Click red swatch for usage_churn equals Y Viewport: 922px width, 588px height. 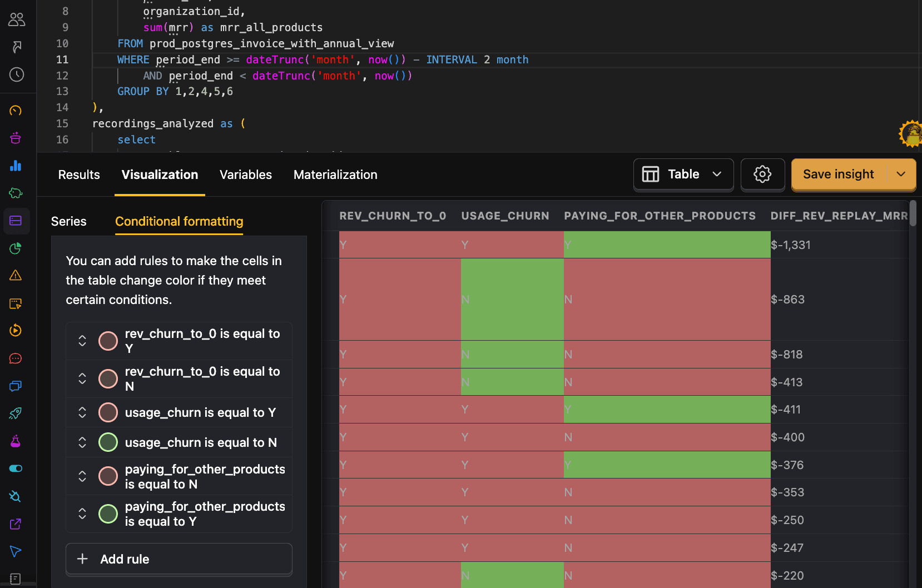[x=108, y=412]
